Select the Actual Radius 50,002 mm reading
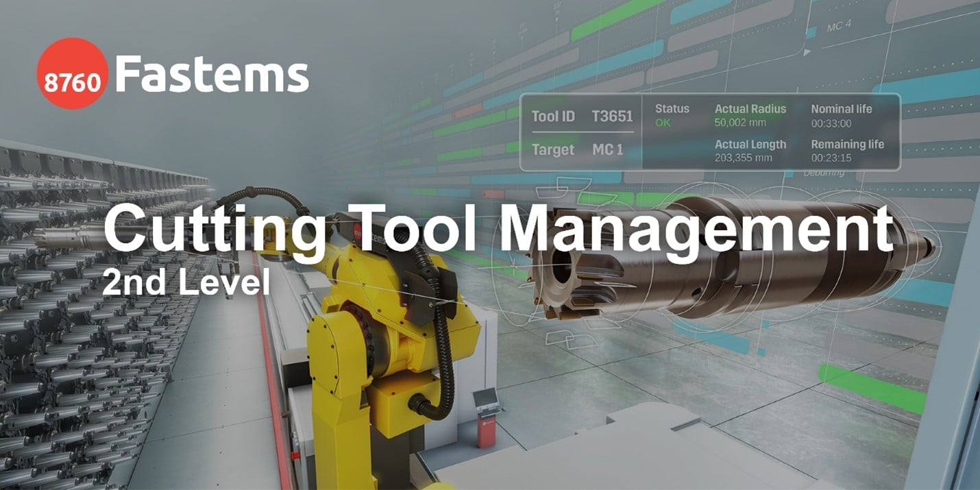This screenshot has height=490, width=980. pyautogui.click(x=740, y=123)
